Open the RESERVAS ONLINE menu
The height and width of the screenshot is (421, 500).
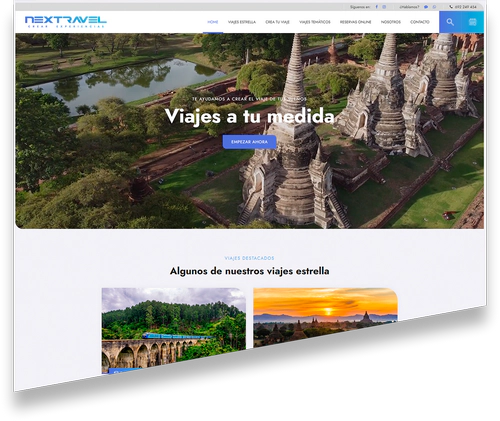point(355,22)
